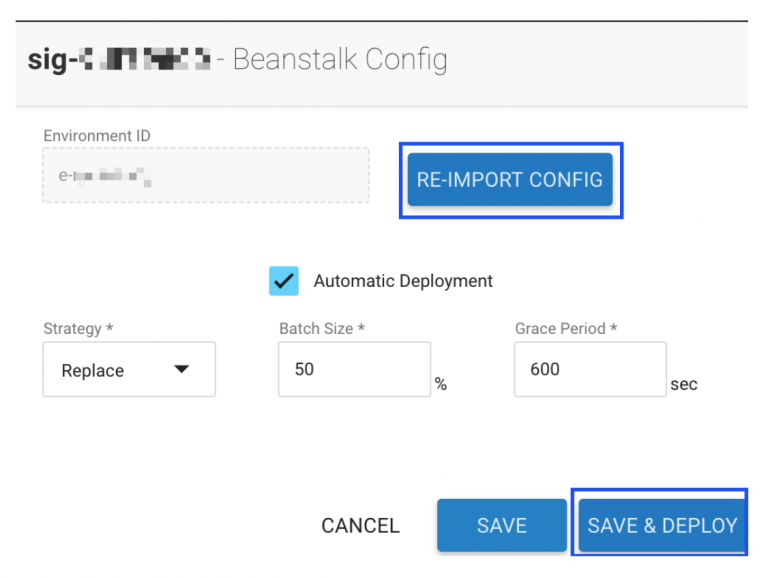Click the Batch Size field label
The height and width of the screenshot is (578, 768).
coord(322,328)
